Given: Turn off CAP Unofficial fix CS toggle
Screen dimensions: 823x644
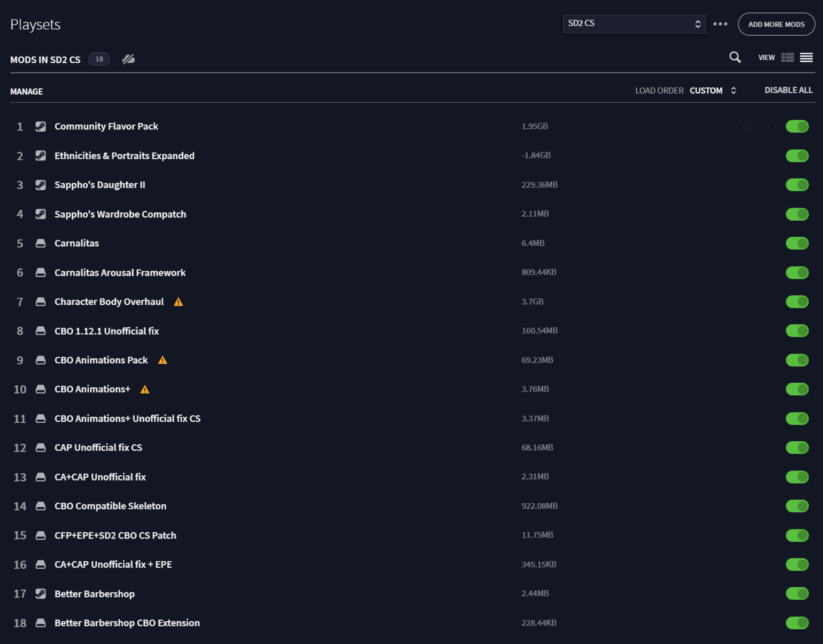Looking at the screenshot, I should (797, 448).
